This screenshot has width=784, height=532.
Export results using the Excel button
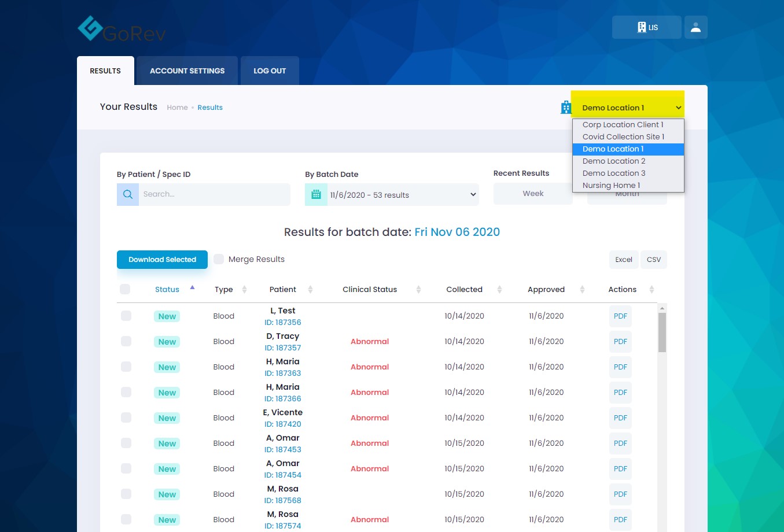623,260
